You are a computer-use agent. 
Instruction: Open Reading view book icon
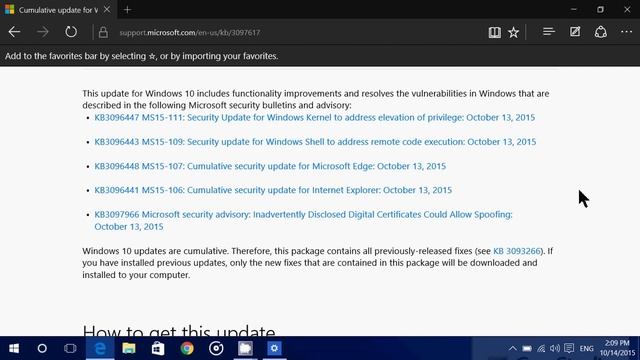494,32
